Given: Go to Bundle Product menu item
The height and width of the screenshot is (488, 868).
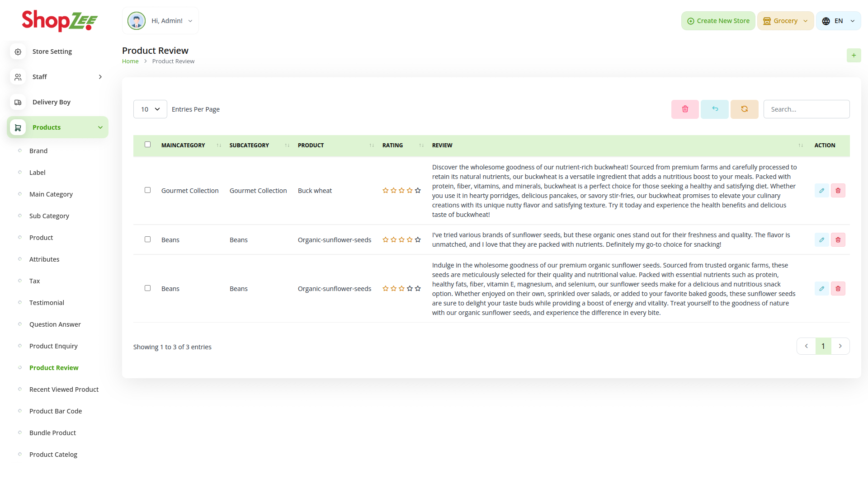Looking at the screenshot, I should click(x=52, y=433).
